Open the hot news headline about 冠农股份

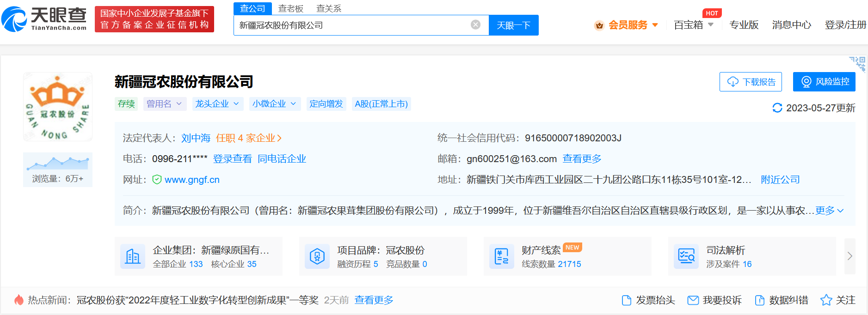(x=197, y=300)
